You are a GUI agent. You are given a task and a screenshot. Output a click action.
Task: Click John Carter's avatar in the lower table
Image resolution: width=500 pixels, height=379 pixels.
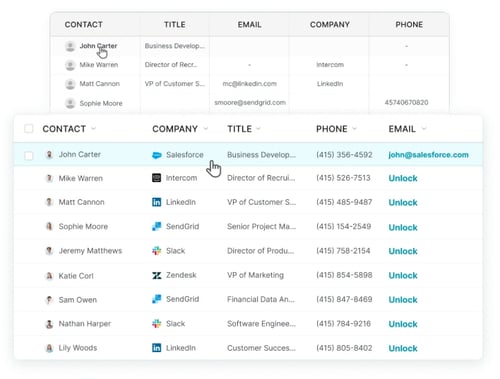49,154
